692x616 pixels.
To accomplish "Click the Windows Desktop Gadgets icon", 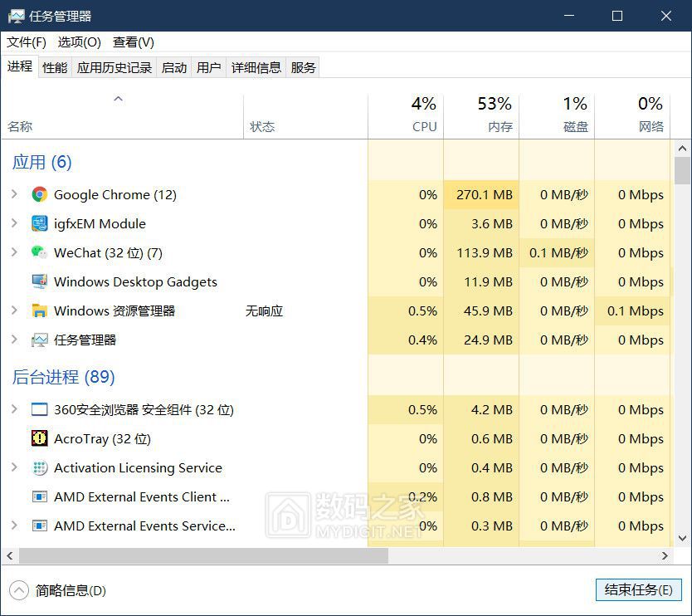I will (39, 282).
